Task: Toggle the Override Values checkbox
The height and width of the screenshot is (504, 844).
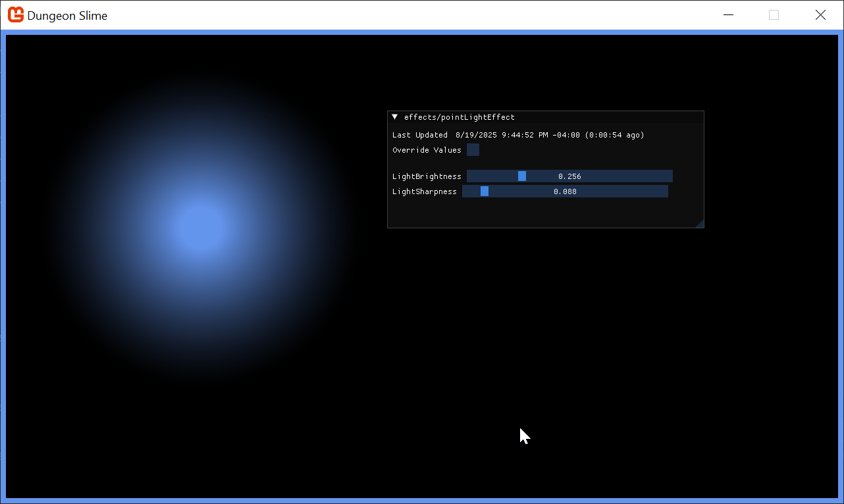Action: 473,150
